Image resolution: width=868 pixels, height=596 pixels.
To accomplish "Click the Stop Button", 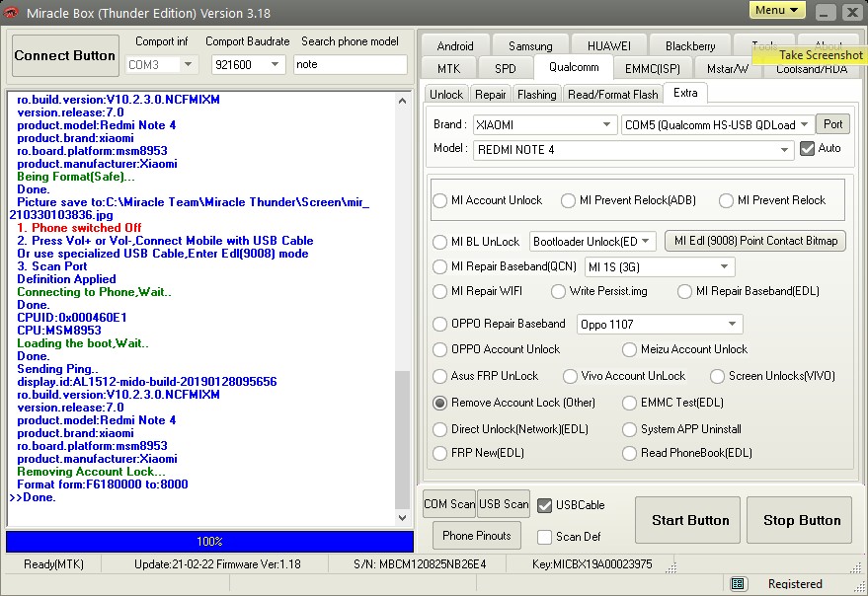I will pyautogui.click(x=799, y=520).
